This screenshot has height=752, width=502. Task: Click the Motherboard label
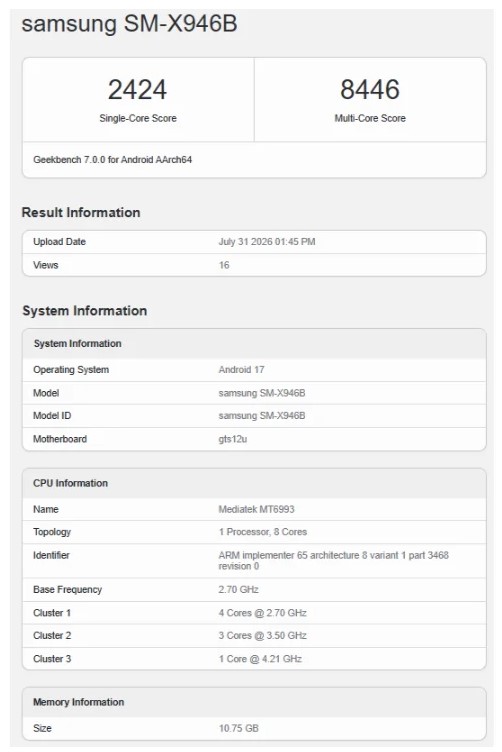[x=60, y=439]
